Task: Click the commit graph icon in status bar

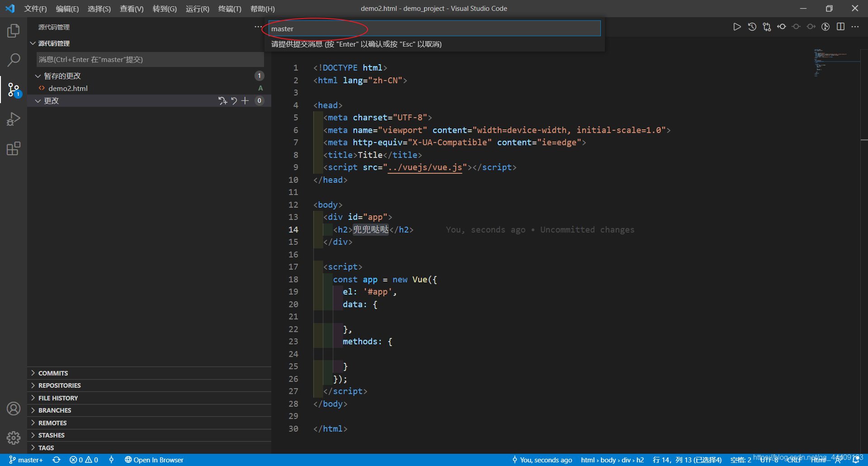Action: (111, 460)
